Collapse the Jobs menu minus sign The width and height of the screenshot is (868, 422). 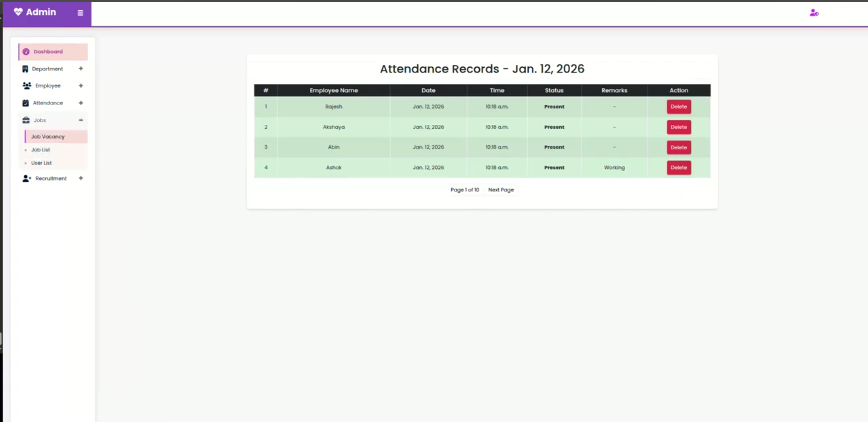(81, 120)
